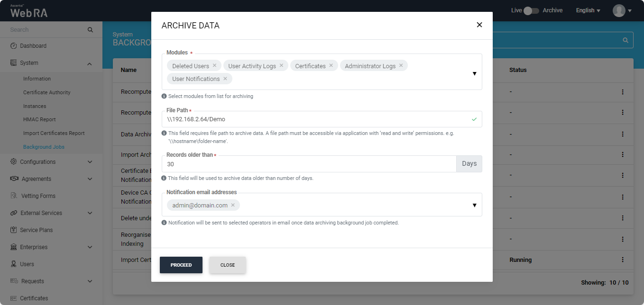The height and width of the screenshot is (305, 644).
Task: Toggle the Live/Archive switch
Action: coord(531,10)
